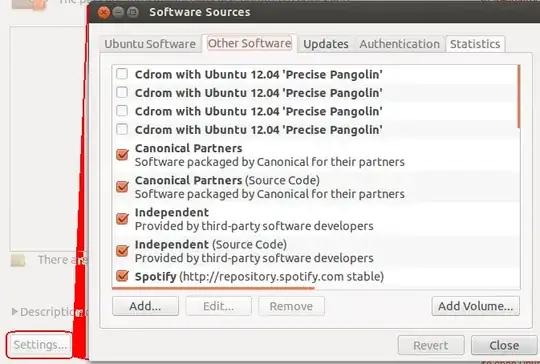Click Add Volume... button

click(x=476, y=306)
